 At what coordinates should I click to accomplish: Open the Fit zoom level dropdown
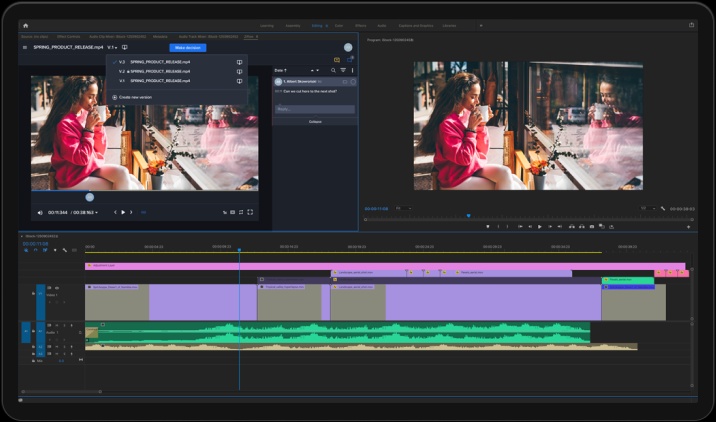pos(403,208)
